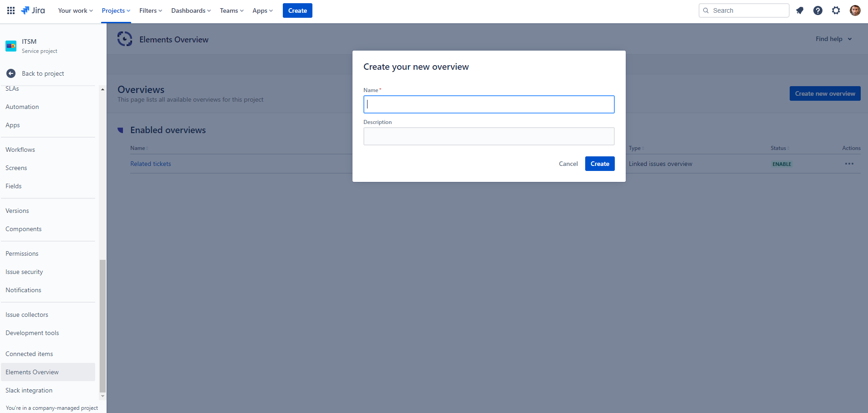Click the Description input field
This screenshot has width=868, height=413.
point(489,136)
